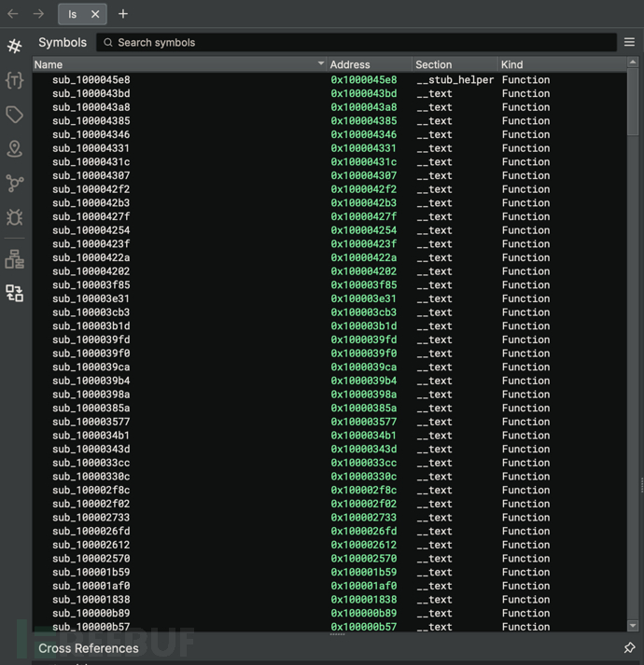The width and height of the screenshot is (644, 665).
Task: Close the "ls" tab
Action: [95, 14]
